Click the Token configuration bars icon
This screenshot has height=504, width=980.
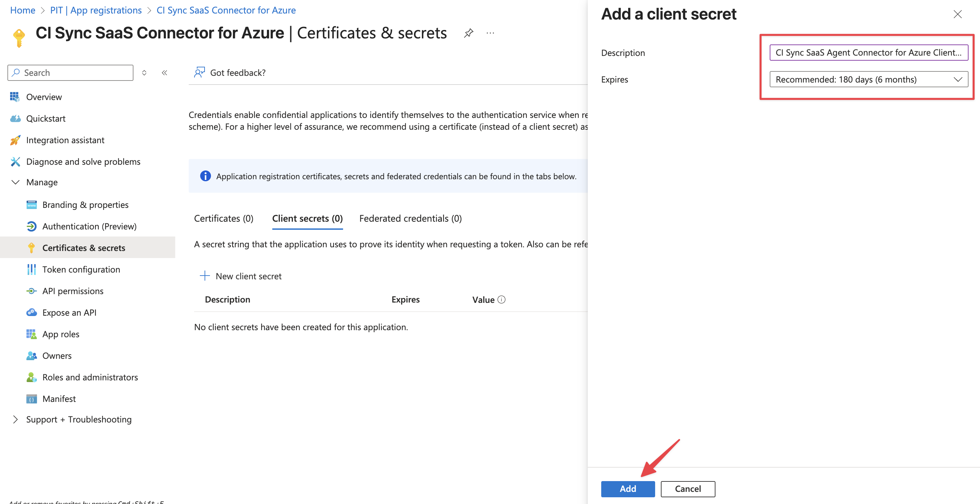pyautogui.click(x=31, y=269)
